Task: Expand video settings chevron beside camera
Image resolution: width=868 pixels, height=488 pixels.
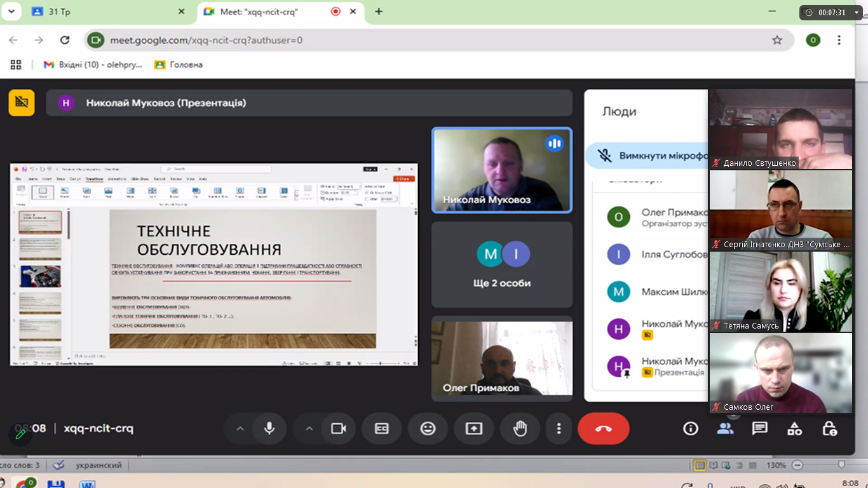Action: coord(309,428)
